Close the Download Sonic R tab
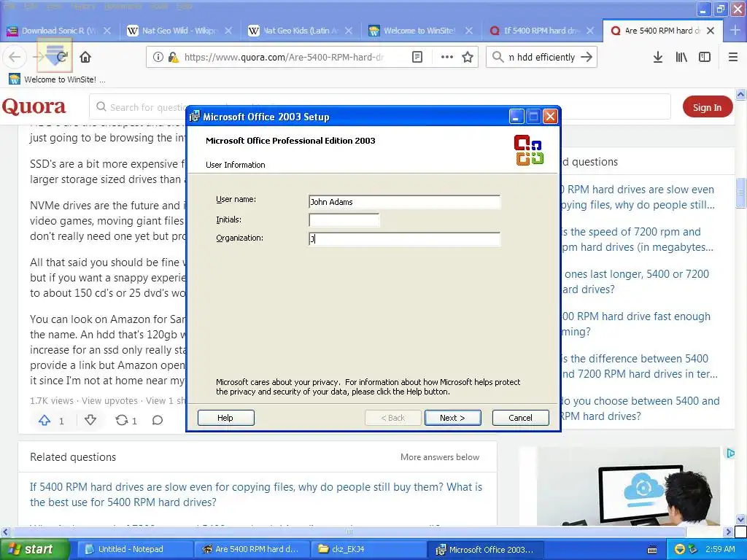747x560 pixels. pos(107,31)
